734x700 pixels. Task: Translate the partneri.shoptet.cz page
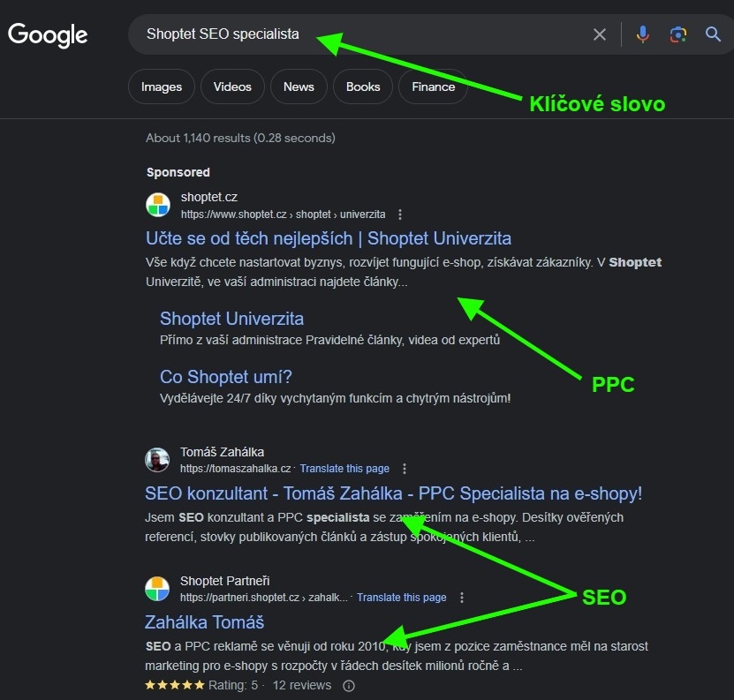pyautogui.click(x=402, y=598)
